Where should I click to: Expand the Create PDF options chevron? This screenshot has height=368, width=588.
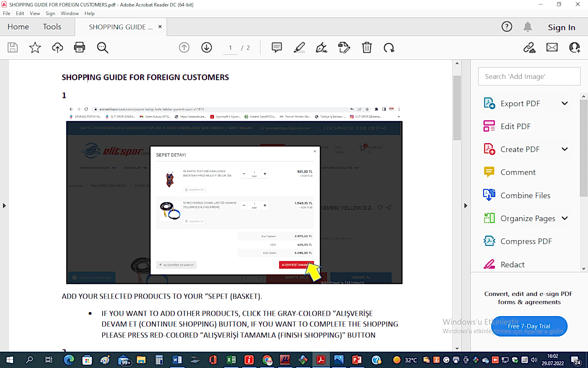[x=565, y=149]
